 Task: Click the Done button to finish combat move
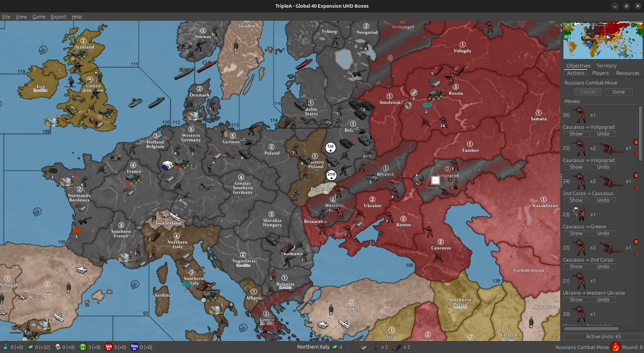[618, 92]
